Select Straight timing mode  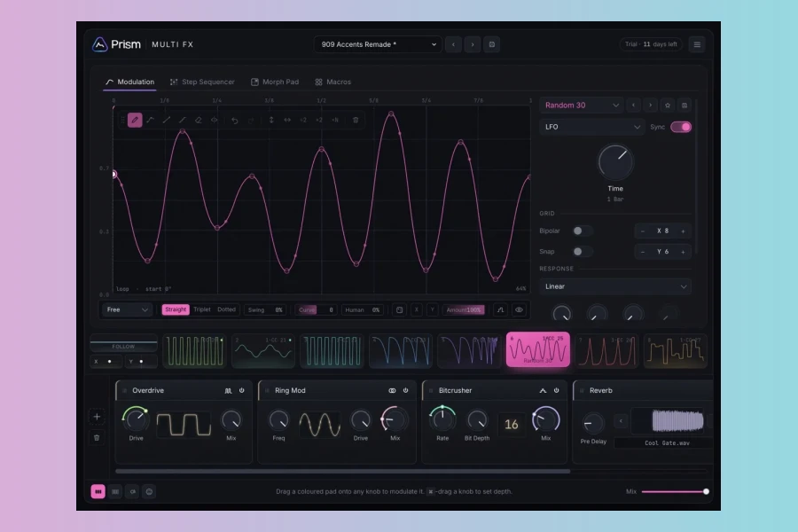click(x=176, y=309)
